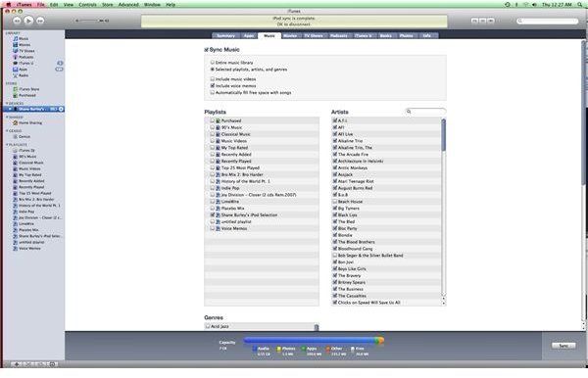Check the Beach House artist checkbox

335,202
